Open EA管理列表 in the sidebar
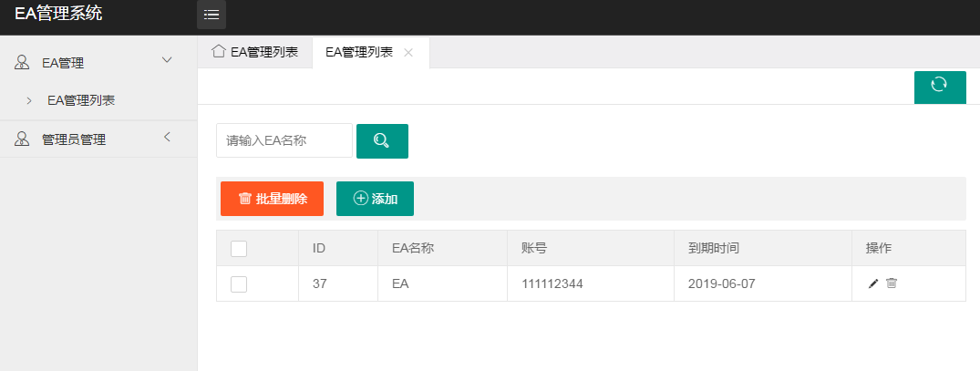 (81, 100)
